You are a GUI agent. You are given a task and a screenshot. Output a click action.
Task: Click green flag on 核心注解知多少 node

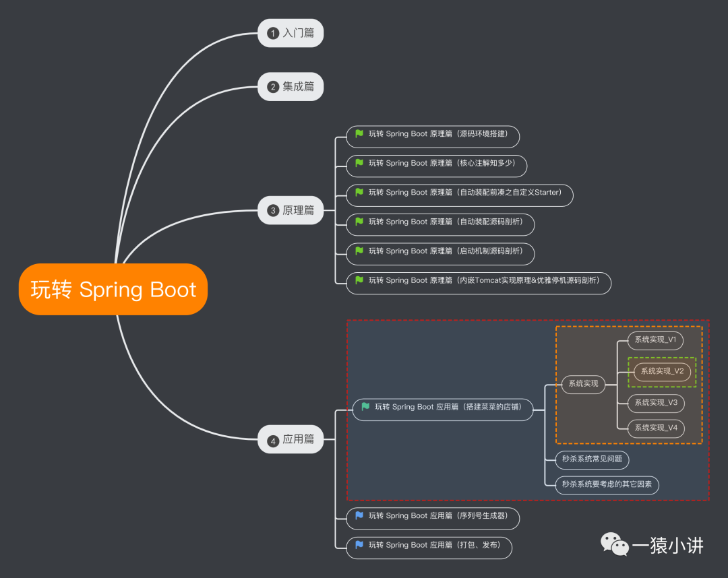(359, 163)
